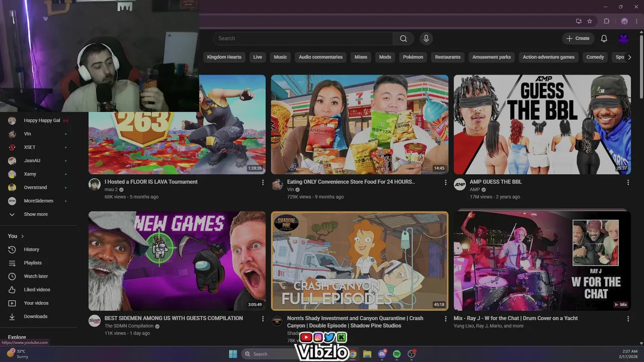Open File Explorer from the taskbar
The image size is (644, 362).
pos(367,354)
